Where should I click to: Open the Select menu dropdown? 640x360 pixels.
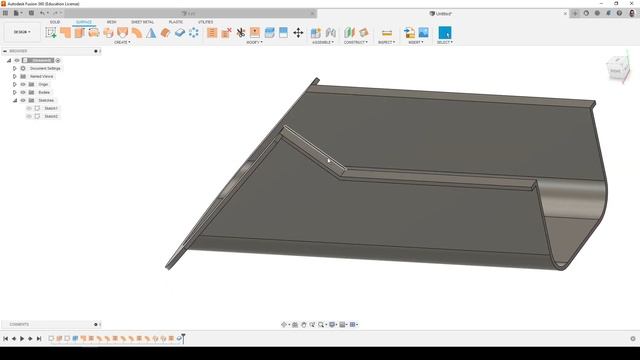(444, 42)
